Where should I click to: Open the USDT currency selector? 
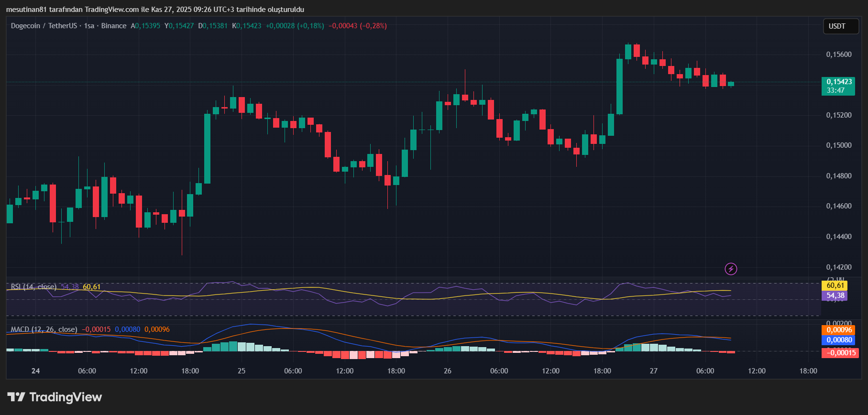837,26
